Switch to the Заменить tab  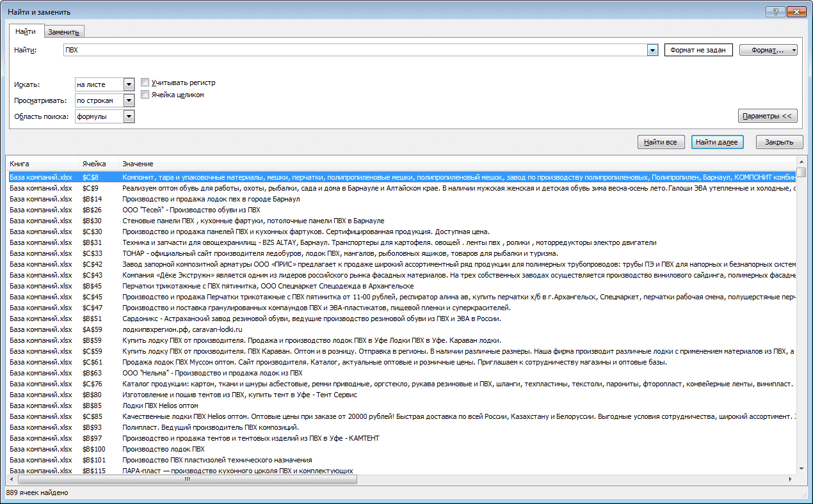63,32
